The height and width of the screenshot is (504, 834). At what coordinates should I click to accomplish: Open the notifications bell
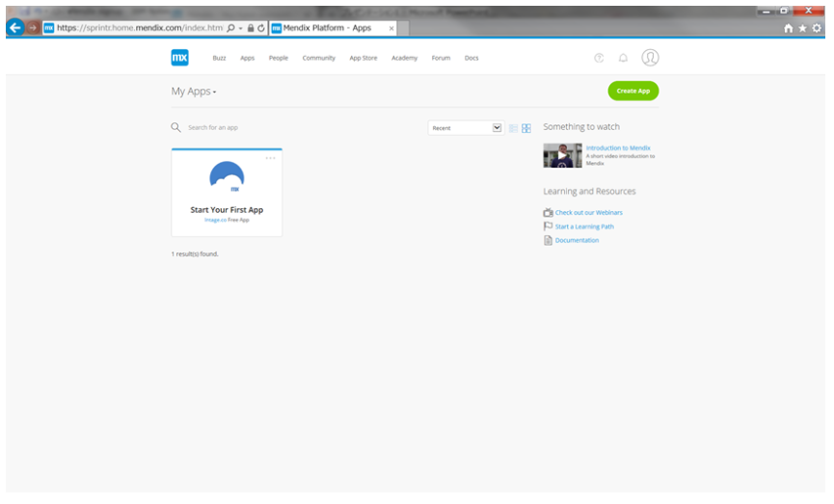[x=624, y=58]
